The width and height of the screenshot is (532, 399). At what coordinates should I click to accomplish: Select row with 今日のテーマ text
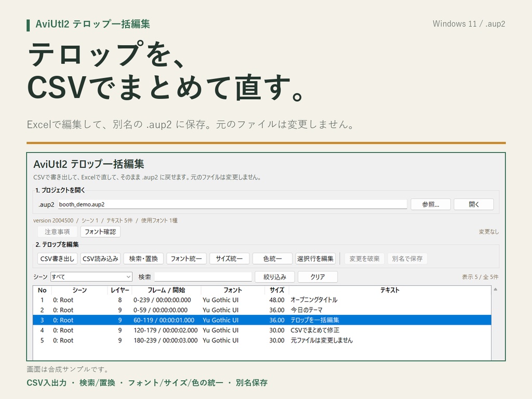tap(262, 310)
